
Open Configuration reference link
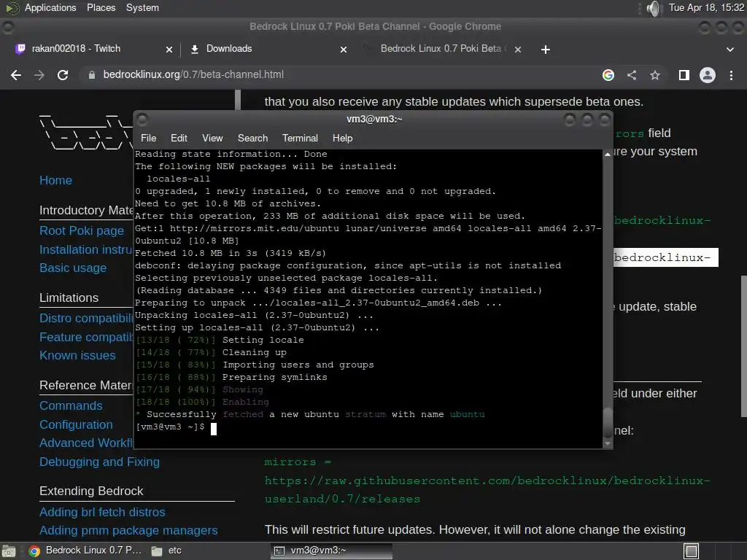[76, 425]
